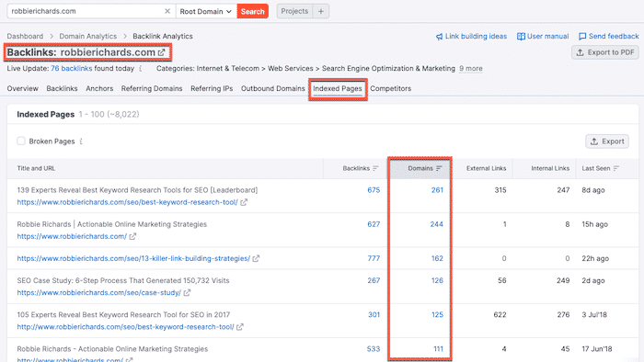Expand the Root Domain dropdown

click(x=206, y=11)
